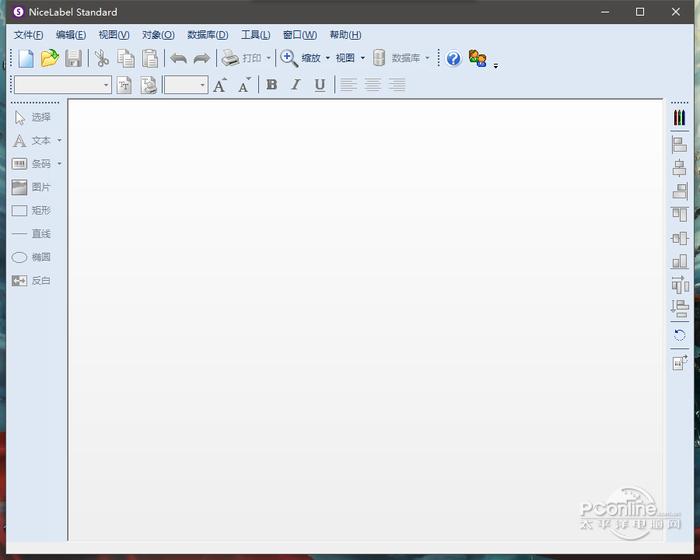700x560 pixels.
Task: Expand the font name combo box
Action: coord(106,85)
